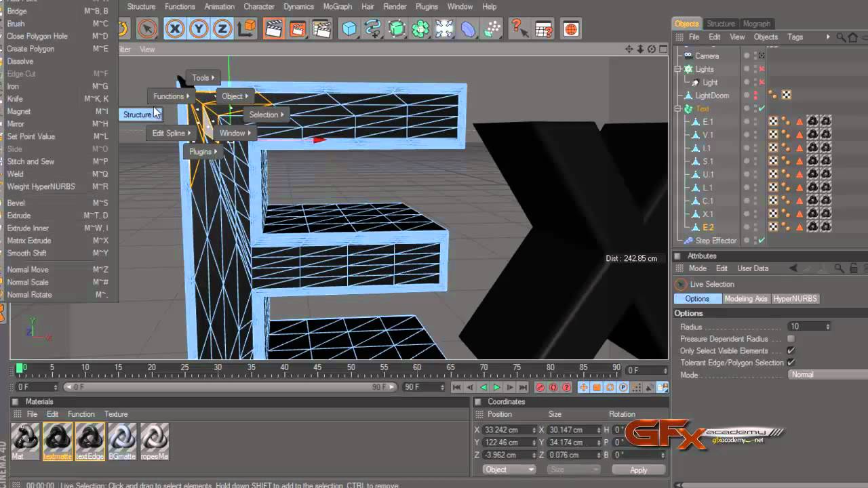Add a Cube primitive object
Viewport: 868px width, 488px height.
point(349,28)
